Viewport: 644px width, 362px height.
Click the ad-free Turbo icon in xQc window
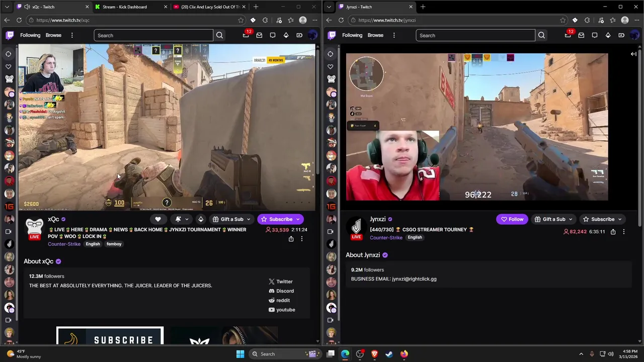pyautogui.click(x=299, y=35)
